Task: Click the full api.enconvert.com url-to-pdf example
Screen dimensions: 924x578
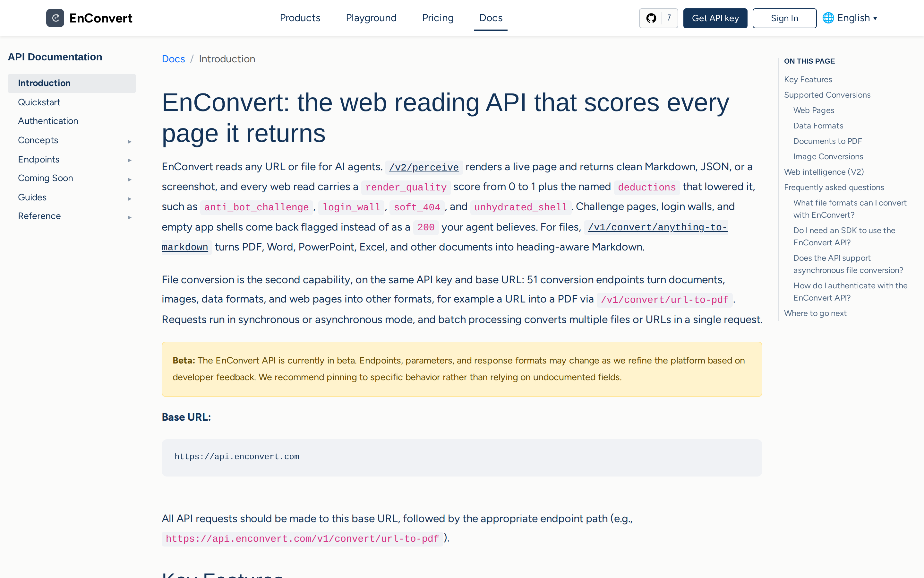Action: (303, 539)
